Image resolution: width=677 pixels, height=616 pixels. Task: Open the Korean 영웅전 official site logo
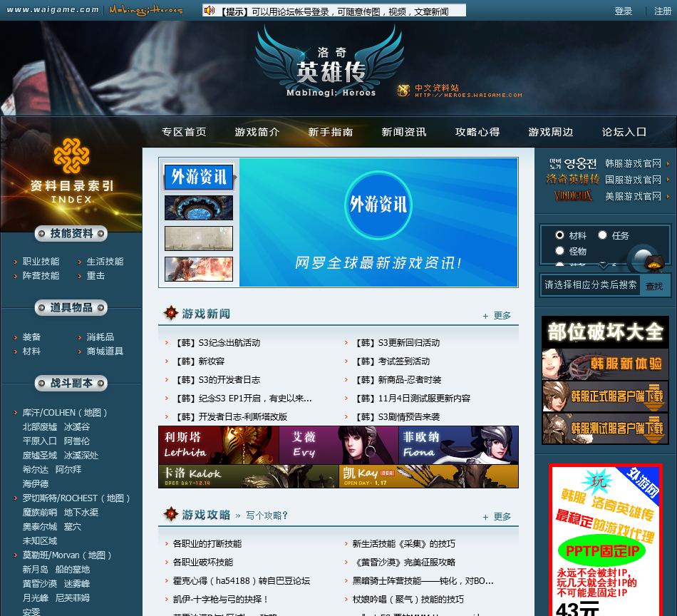(572, 164)
